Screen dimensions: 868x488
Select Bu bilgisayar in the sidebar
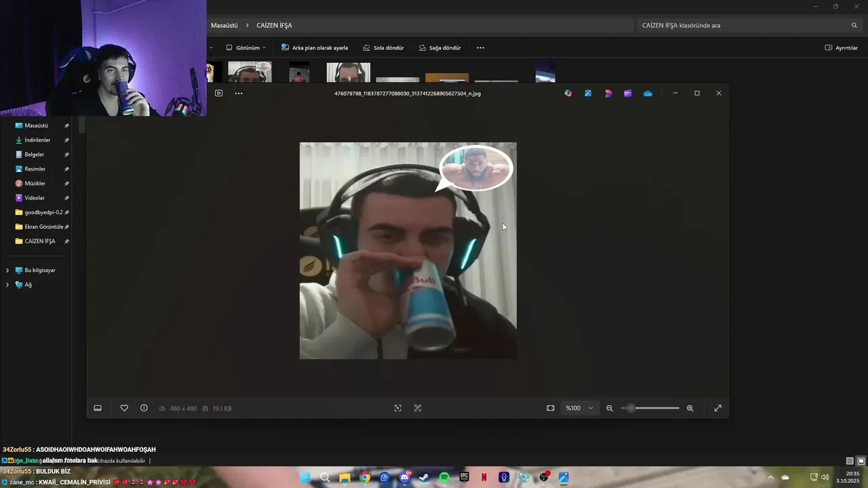point(40,270)
